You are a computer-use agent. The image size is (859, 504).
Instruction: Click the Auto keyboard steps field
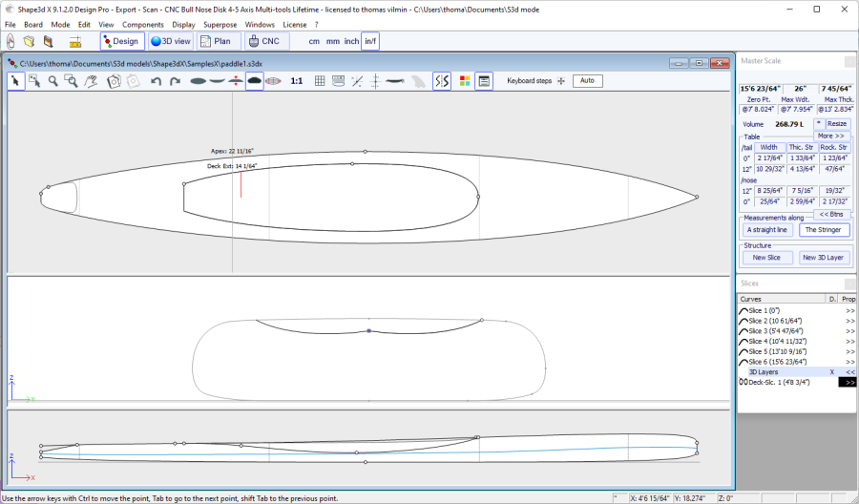tap(587, 81)
